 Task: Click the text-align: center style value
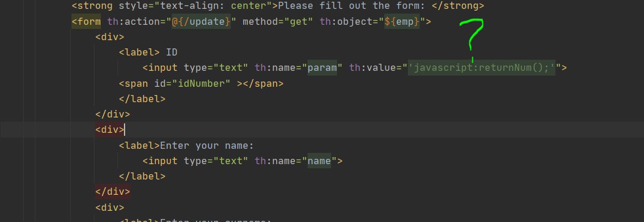click(x=213, y=6)
